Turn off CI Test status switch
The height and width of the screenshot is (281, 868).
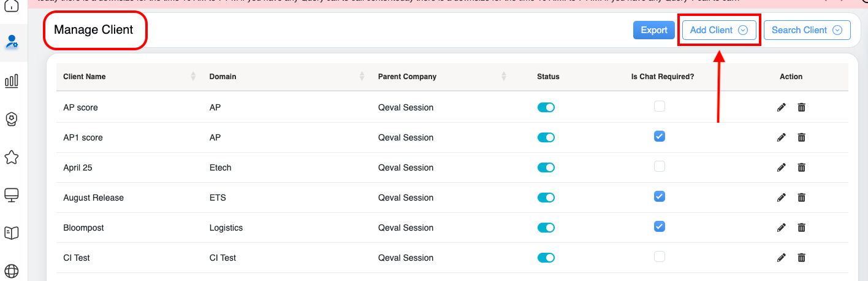[546, 258]
